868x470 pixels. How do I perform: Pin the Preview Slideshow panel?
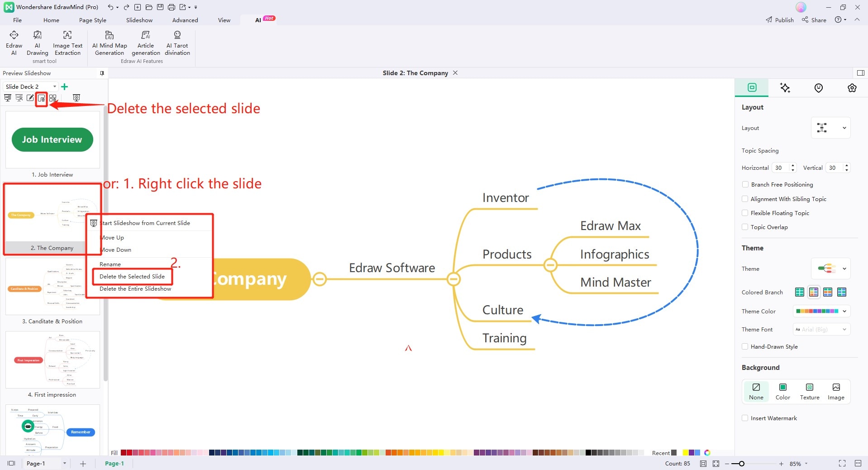[102, 73]
